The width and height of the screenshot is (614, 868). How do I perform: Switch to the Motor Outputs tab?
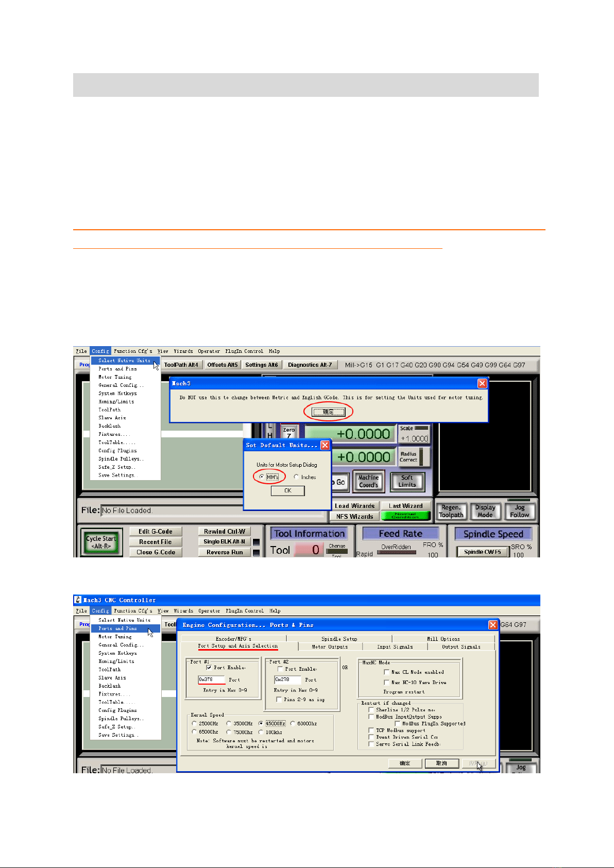click(330, 646)
